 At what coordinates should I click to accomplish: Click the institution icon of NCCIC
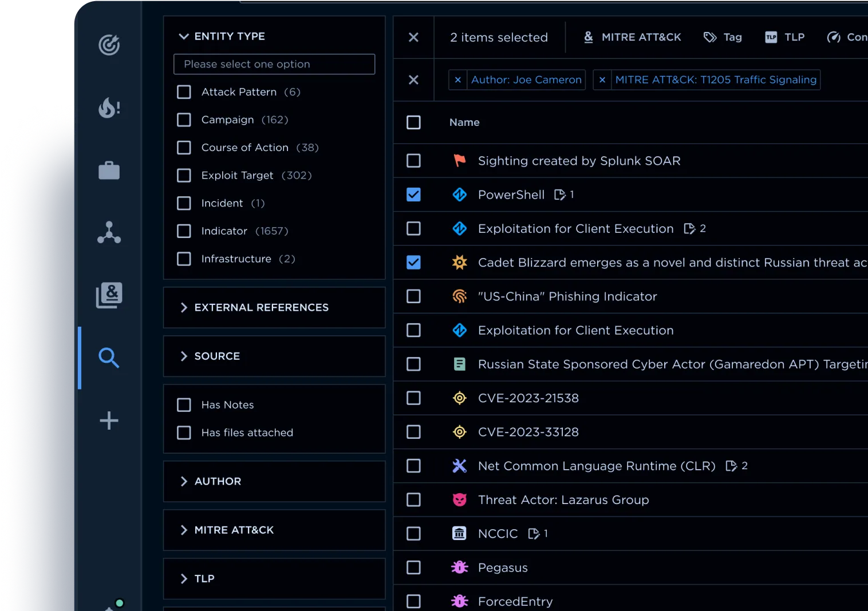[x=459, y=533]
